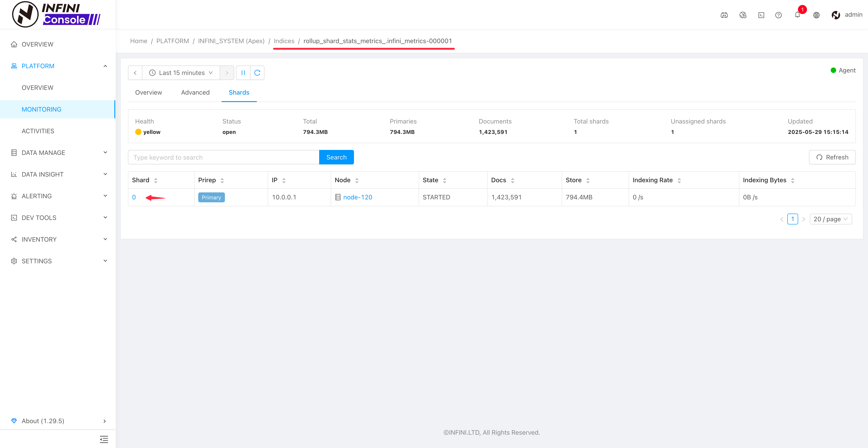Switch to the Advanced tab
Viewport: 868px width, 448px height.
pos(195,93)
